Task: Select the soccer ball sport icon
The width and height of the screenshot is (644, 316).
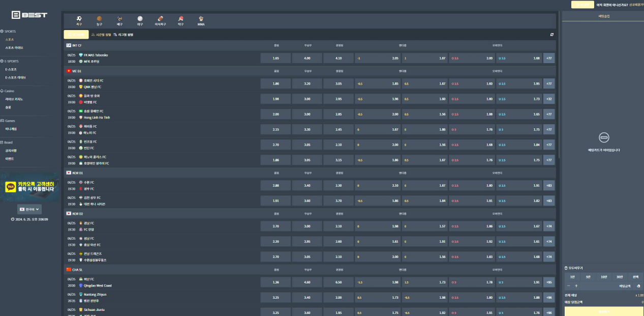Action: (x=79, y=19)
